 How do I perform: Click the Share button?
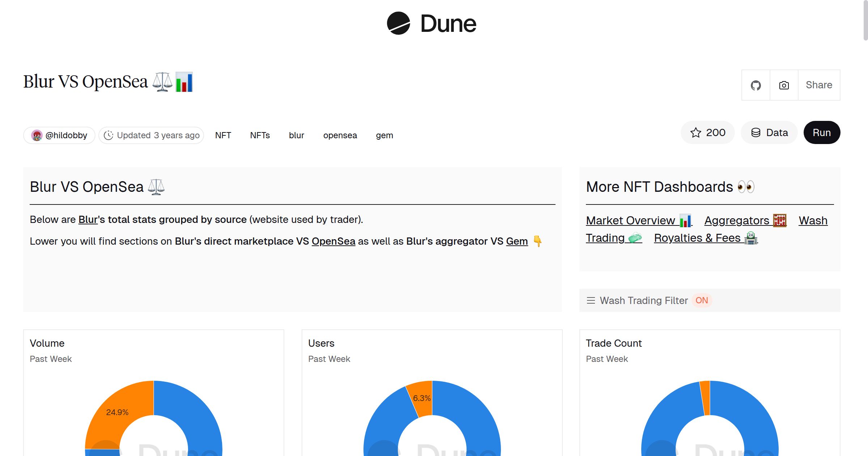pos(818,85)
